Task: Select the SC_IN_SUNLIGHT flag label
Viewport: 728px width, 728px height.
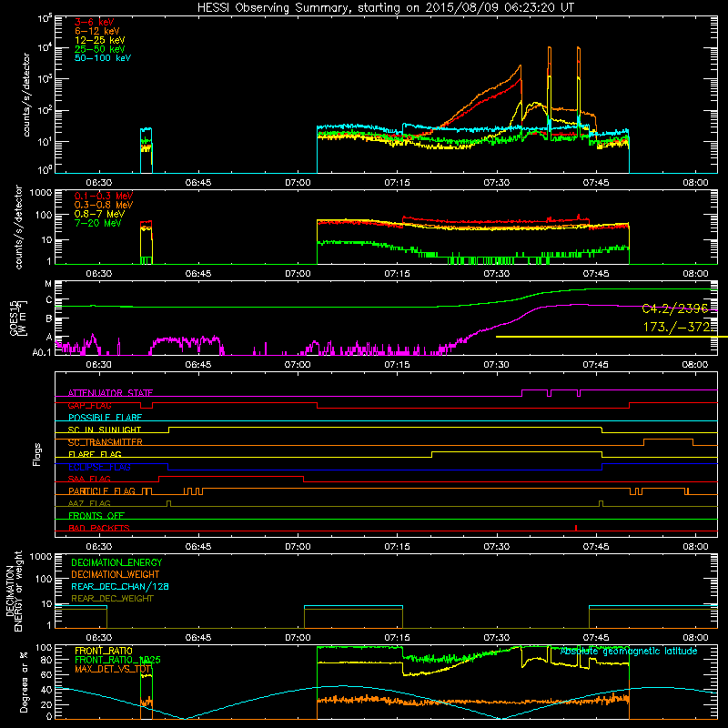Action: (105, 430)
